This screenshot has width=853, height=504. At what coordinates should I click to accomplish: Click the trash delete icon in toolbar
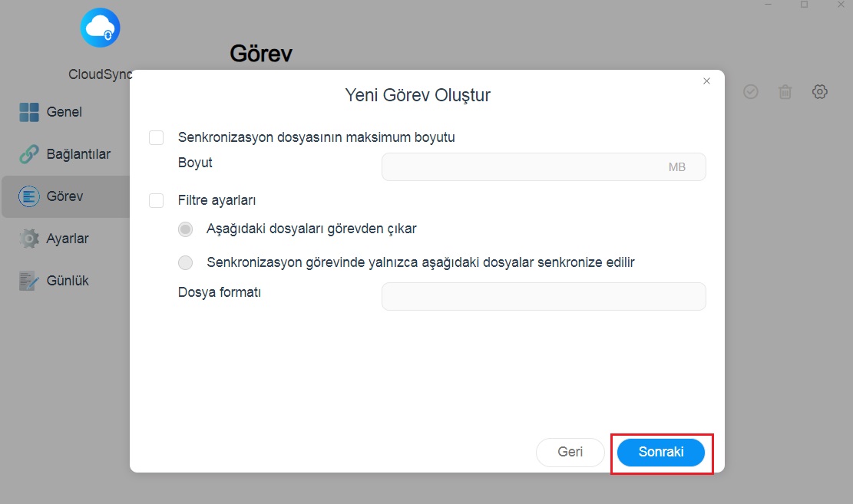[x=785, y=92]
